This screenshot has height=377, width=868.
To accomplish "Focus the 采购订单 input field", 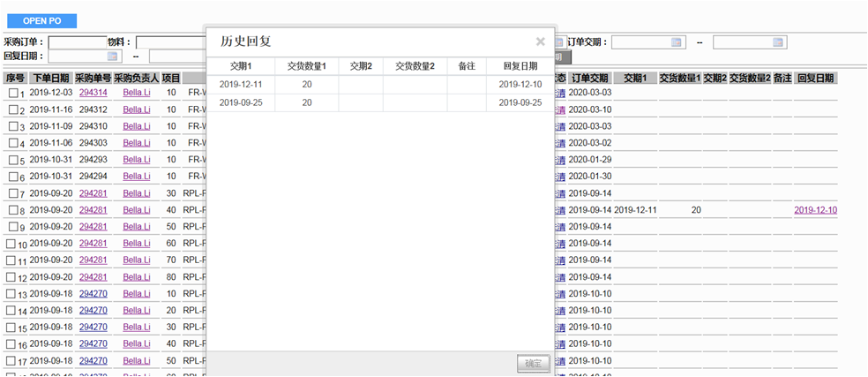I will (78, 42).
